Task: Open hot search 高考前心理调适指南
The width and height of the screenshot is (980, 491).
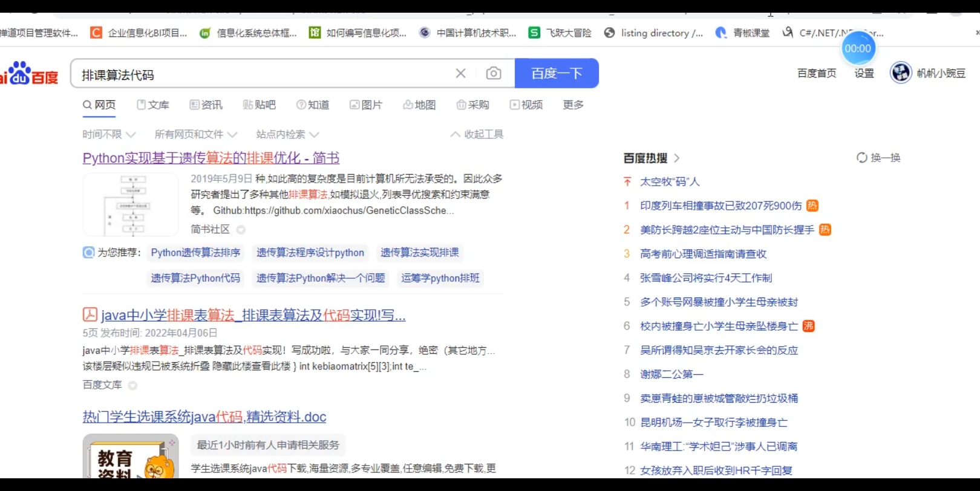Action: 704,254
